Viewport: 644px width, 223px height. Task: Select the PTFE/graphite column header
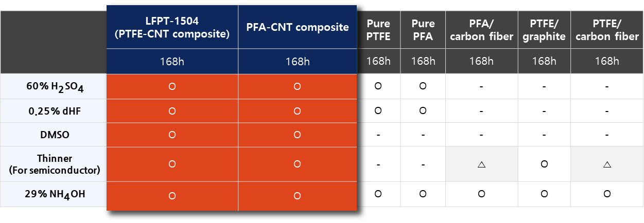click(x=544, y=30)
